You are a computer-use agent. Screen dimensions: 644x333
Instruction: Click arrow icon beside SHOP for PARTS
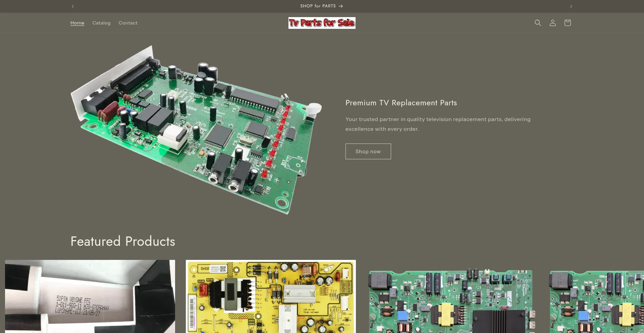pyautogui.click(x=341, y=6)
